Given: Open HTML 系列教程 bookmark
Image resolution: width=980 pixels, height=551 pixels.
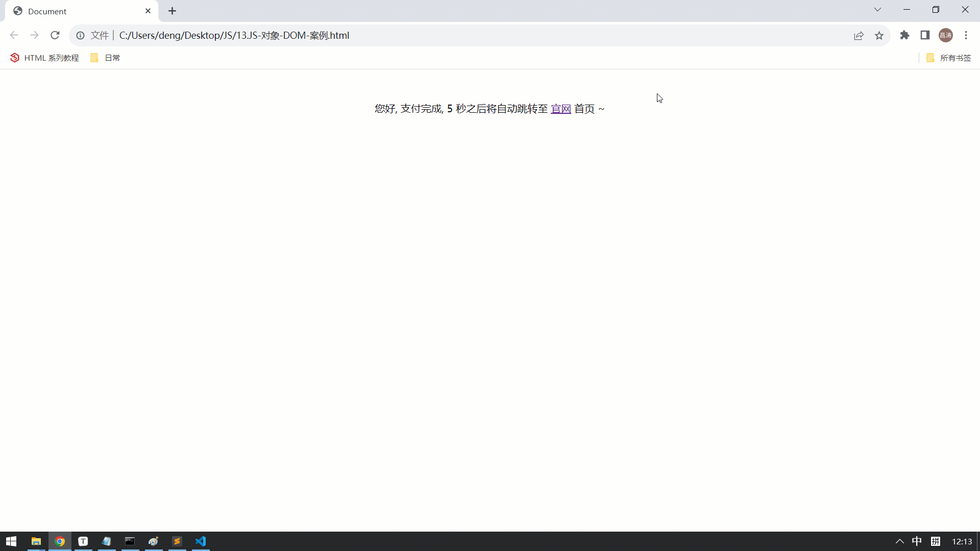Looking at the screenshot, I should [45, 58].
